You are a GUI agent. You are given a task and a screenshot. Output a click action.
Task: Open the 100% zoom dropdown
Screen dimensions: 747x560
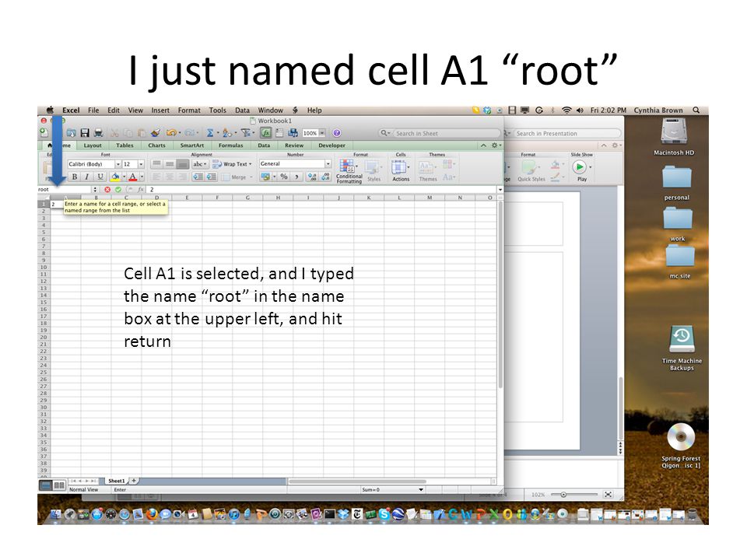click(322, 133)
